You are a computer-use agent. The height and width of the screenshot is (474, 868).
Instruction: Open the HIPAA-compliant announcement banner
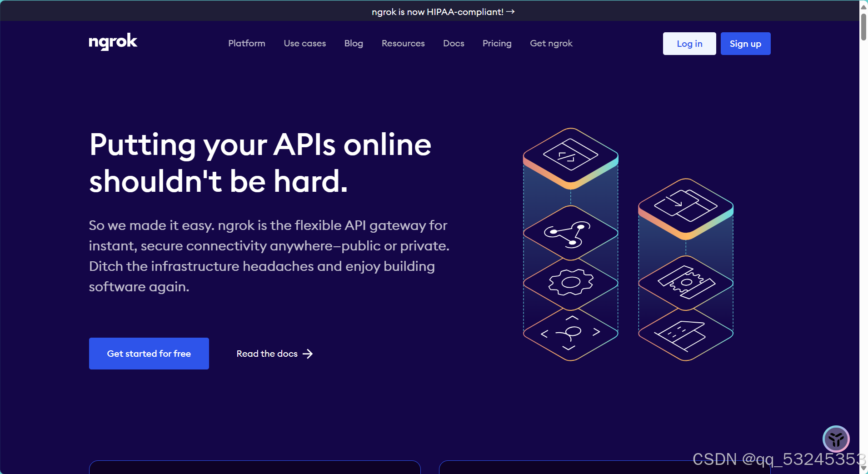443,12
